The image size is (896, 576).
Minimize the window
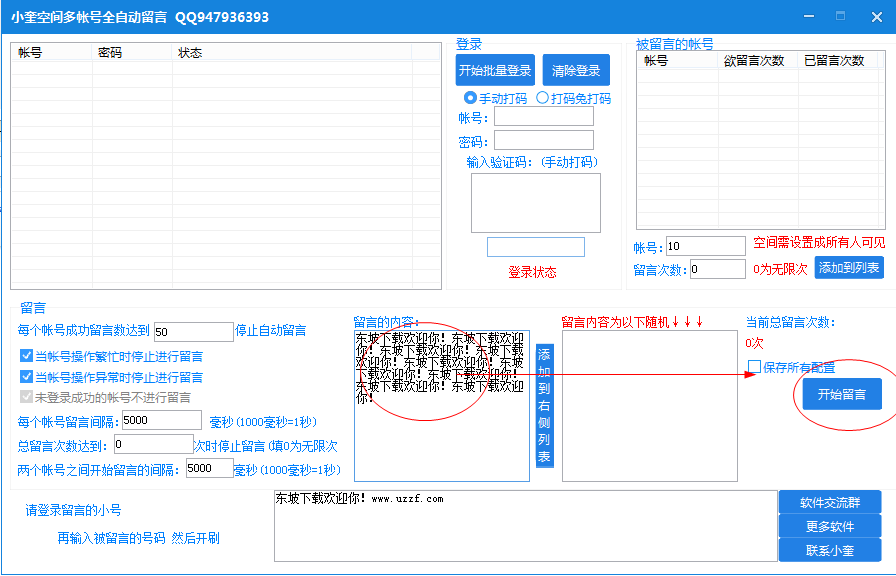(809, 17)
